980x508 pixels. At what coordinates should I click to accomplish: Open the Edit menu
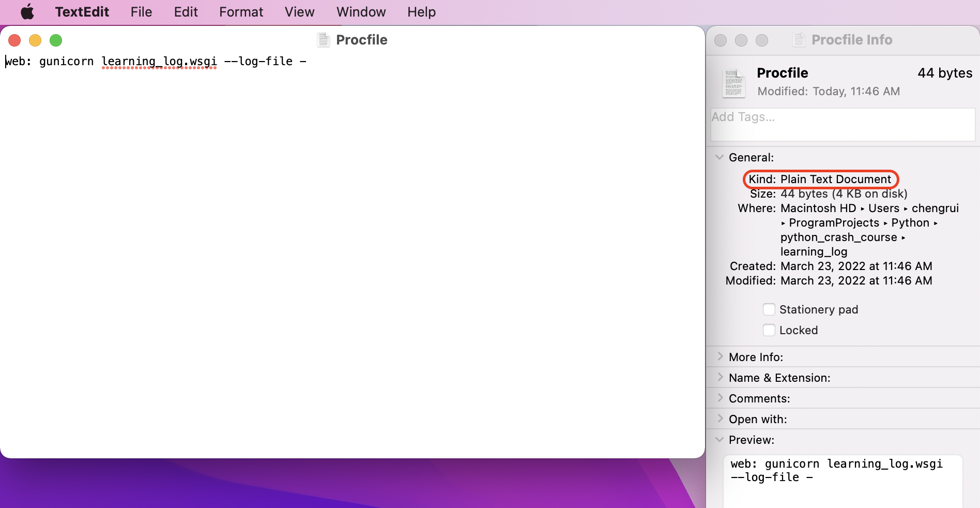[186, 12]
